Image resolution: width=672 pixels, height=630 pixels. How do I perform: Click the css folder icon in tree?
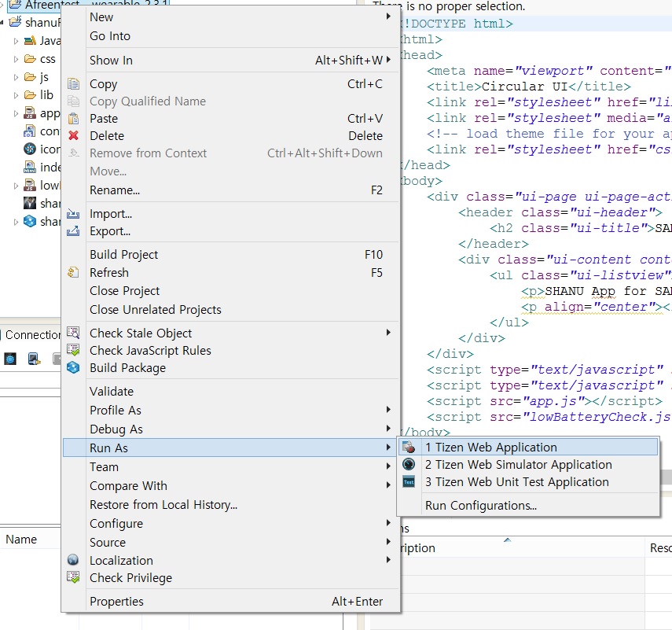pyautogui.click(x=30, y=58)
